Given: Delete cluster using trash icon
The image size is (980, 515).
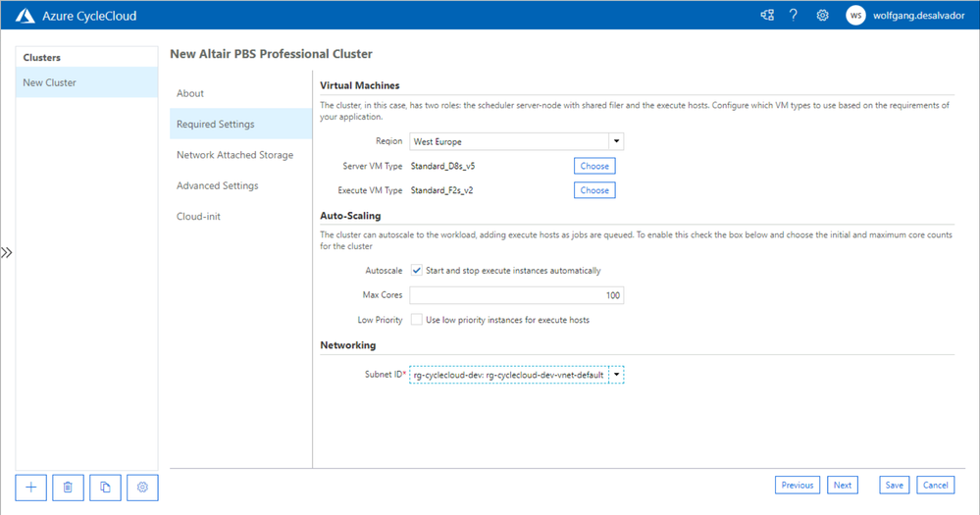Looking at the screenshot, I should [68, 488].
